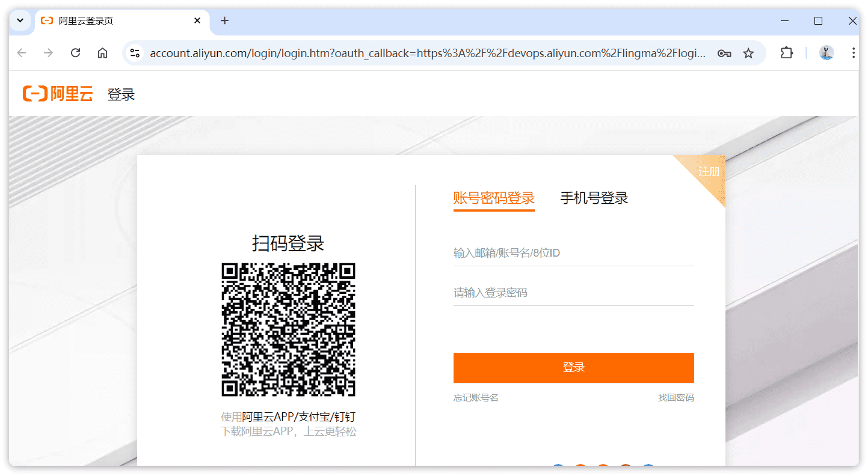Click the address bar URL
The height and width of the screenshot is (476, 868).
[428, 53]
